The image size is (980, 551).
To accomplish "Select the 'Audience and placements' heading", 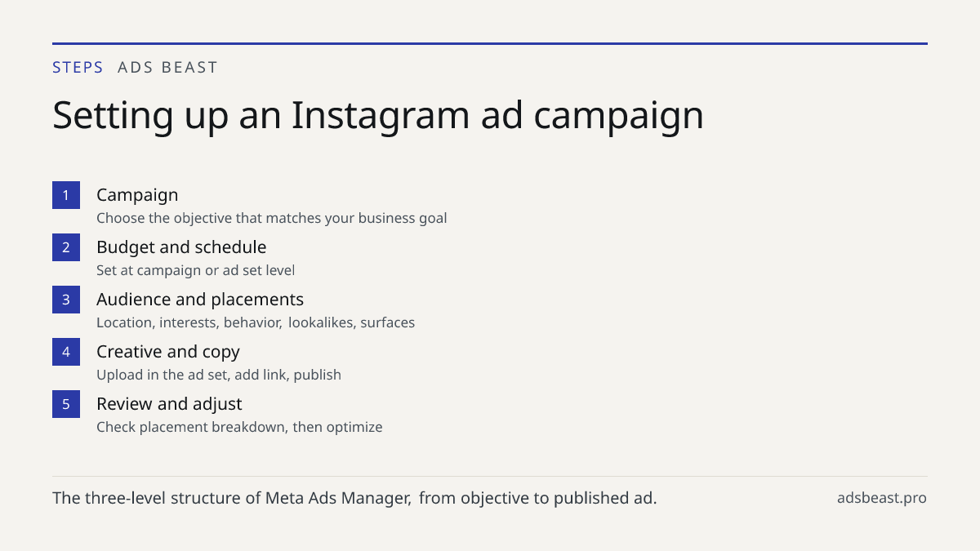I will coord(200,300).
